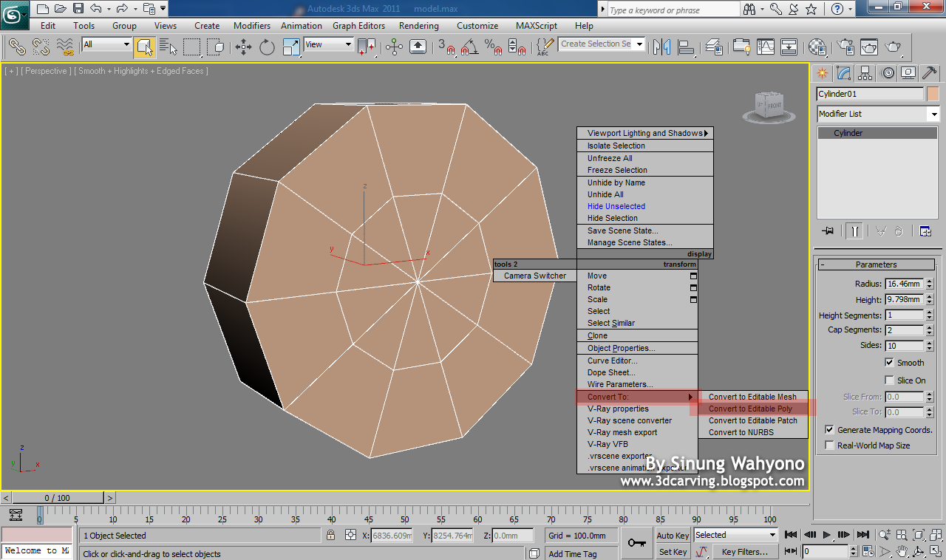Screen dimensions: 946x560
Task: Switch to the Utilities hammer panel
Action: click(x=930, y=73)
